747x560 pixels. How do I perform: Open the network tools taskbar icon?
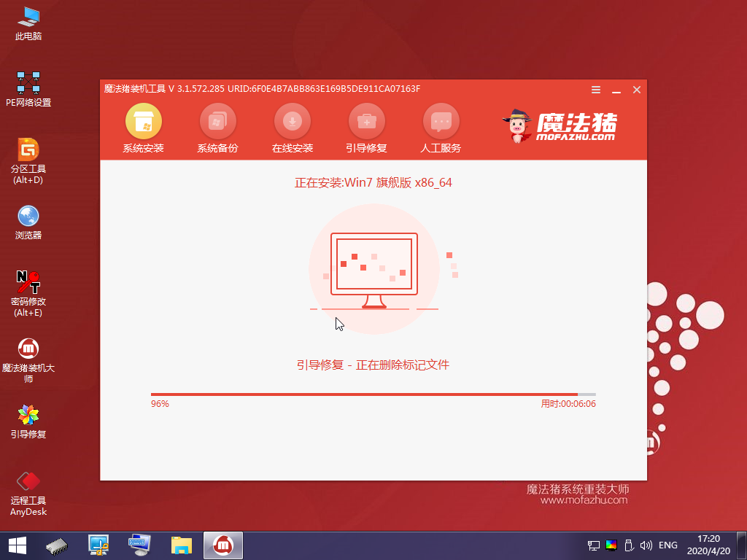[x=98, y=545]
